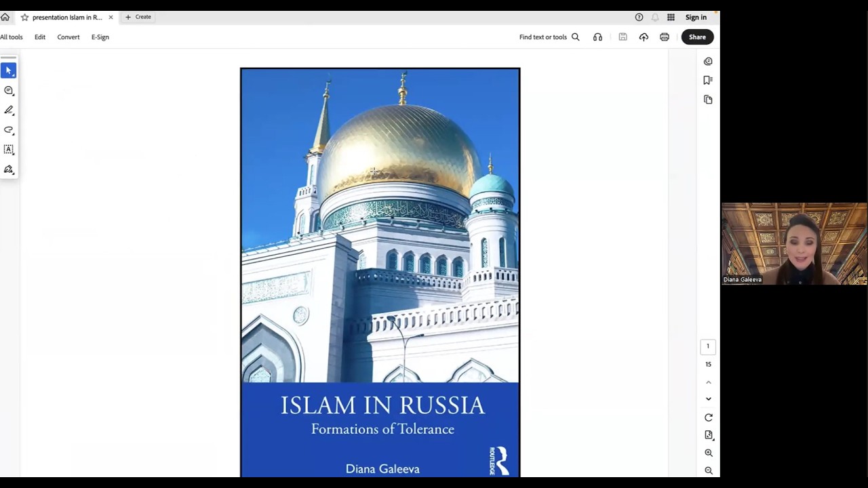Click the Diana Galeeva video thumbnail

pyautogui.click(x=794, y=243)
